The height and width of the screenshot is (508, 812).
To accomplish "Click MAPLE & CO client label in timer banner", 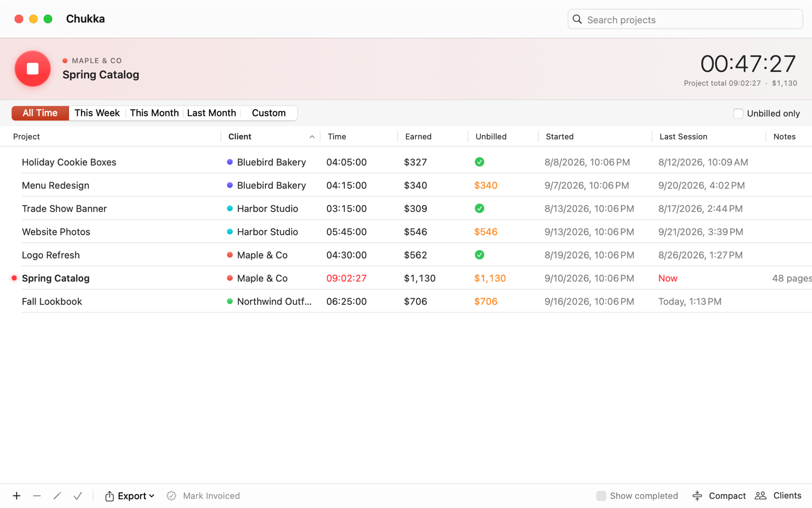I will pyautogui.click(x=96, y=60).
